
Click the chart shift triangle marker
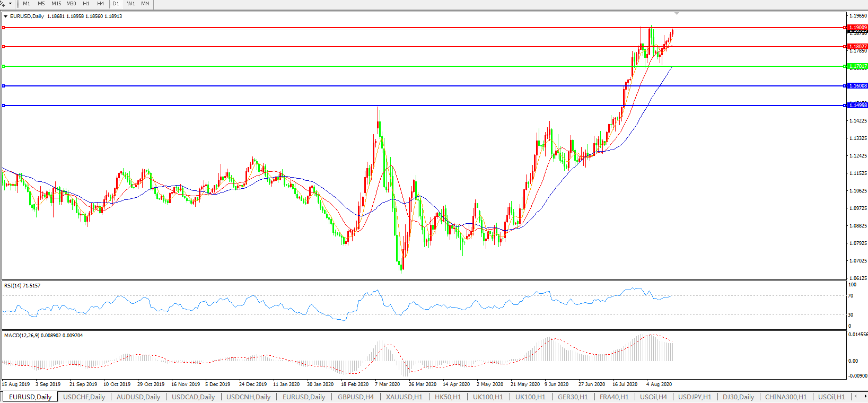677,13
